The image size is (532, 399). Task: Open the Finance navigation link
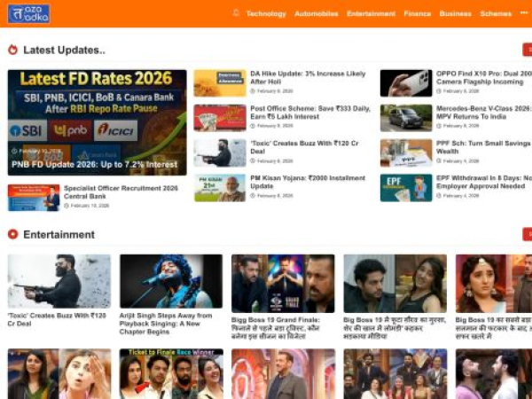coord(418,14)
